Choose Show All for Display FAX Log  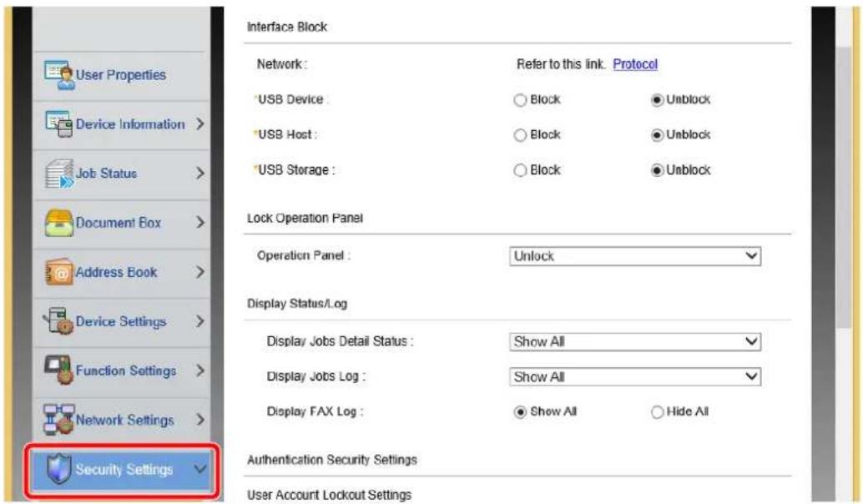[x=520, y=412]
